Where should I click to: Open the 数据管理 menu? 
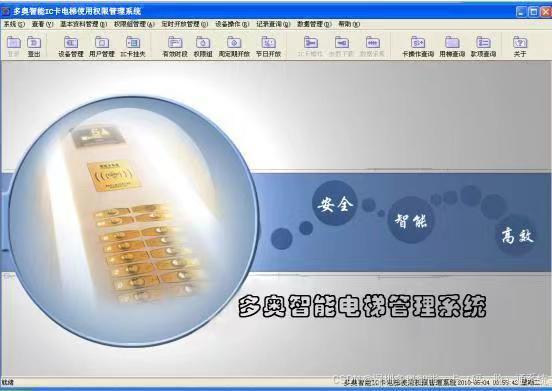(x=314, y=24)
